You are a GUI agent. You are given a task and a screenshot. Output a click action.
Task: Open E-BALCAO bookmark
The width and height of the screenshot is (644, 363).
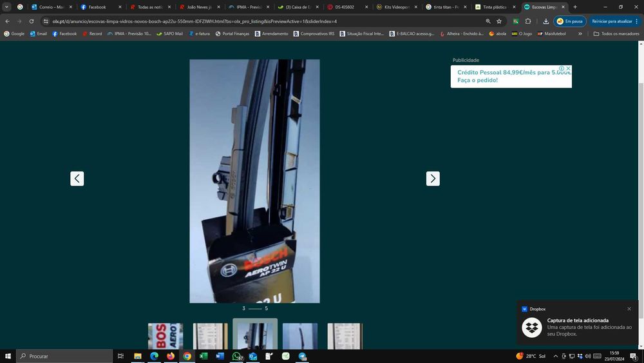412,34
